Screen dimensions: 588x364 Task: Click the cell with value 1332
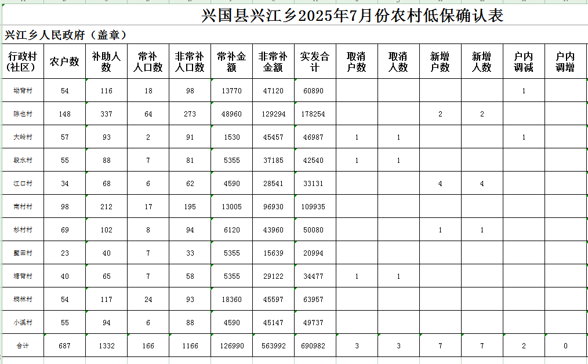(x=106, y=346)
